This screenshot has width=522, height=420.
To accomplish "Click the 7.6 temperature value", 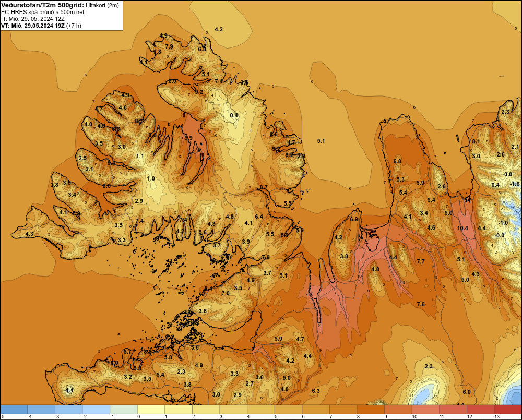I will [421, 304].
